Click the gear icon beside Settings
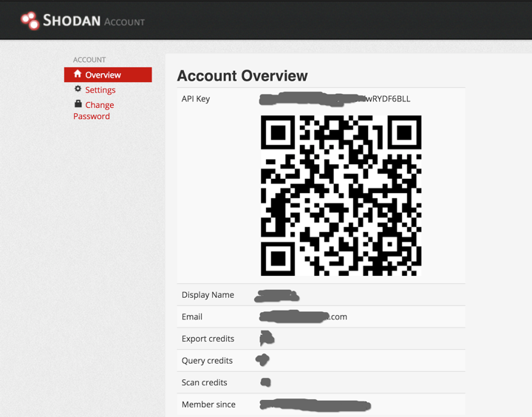 pyautogui.click(x=78, y=89)
